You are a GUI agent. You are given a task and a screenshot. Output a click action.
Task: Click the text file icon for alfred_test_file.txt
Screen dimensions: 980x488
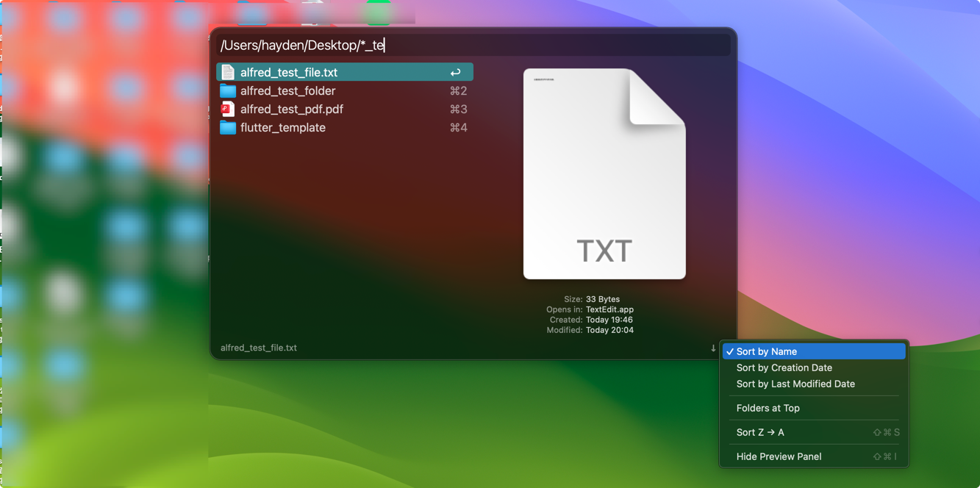[x=228, y=72]
